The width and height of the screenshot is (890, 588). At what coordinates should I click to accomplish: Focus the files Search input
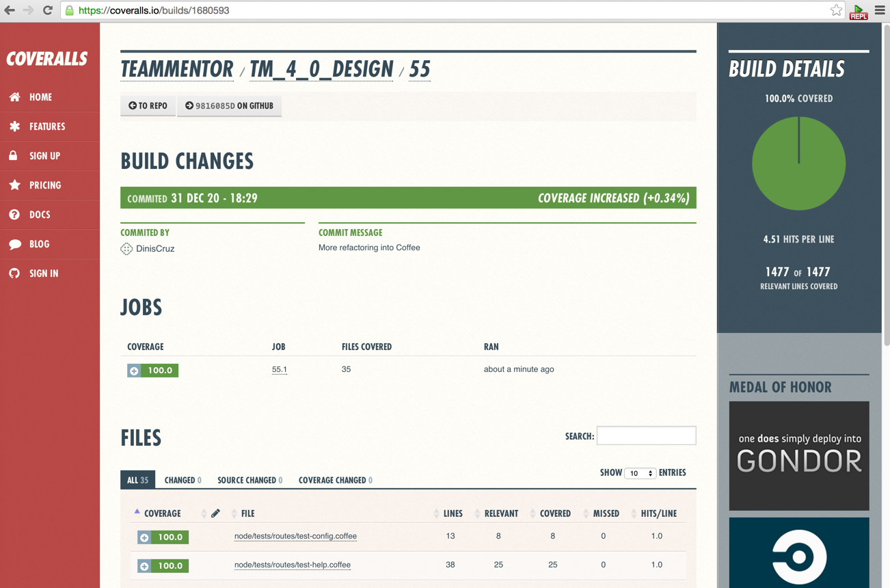click(x=647, y=436)
